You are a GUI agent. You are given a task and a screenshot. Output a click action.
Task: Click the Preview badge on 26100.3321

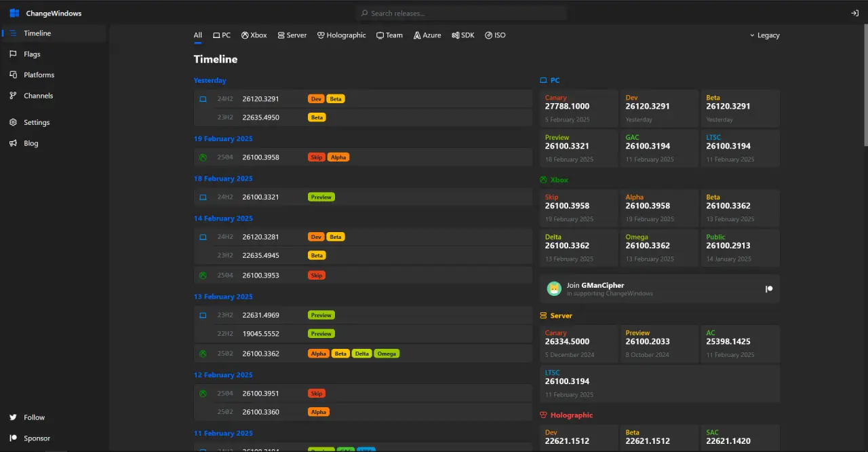coord(321,197)
